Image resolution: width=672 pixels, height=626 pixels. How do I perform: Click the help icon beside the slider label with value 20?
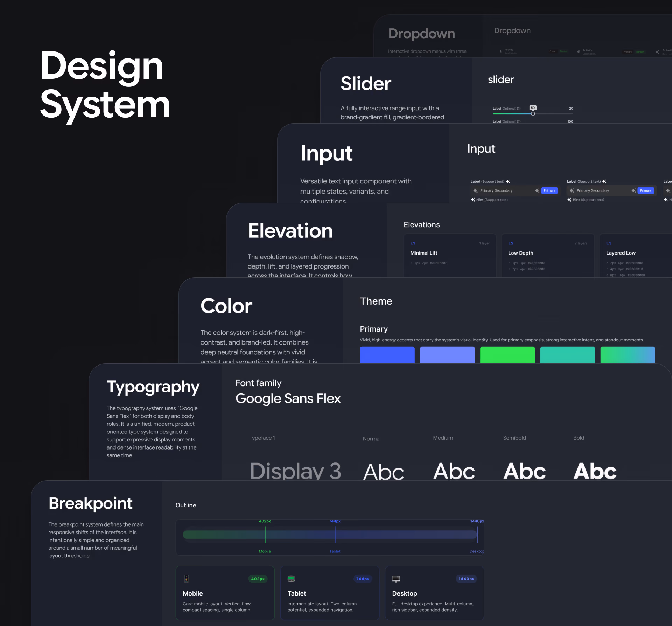tap(519, 109)
